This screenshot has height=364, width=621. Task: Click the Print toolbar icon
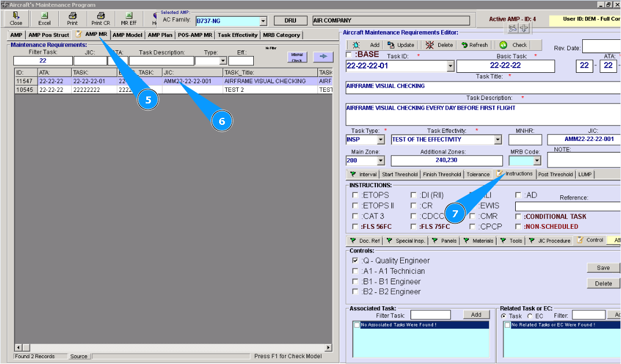coord(72,18)
